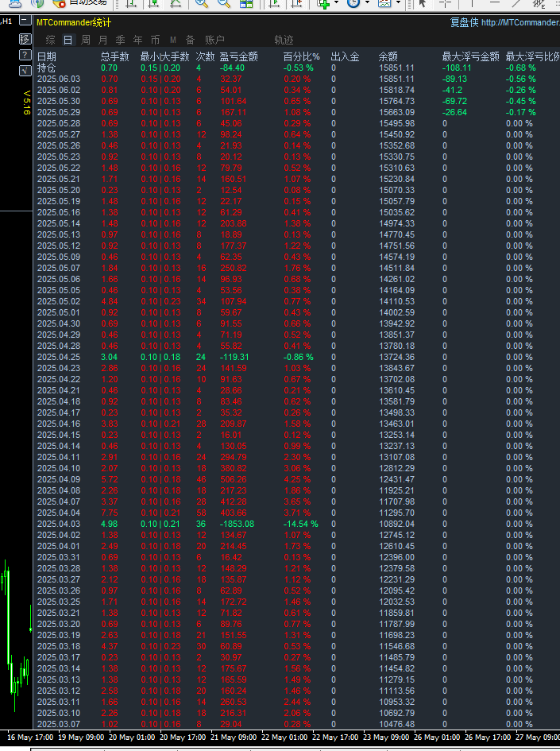Image resolution: width=560 pixels, height=751 pixels.
Task: Switch to the 月 monthly tab
Action: coord(102,41)
